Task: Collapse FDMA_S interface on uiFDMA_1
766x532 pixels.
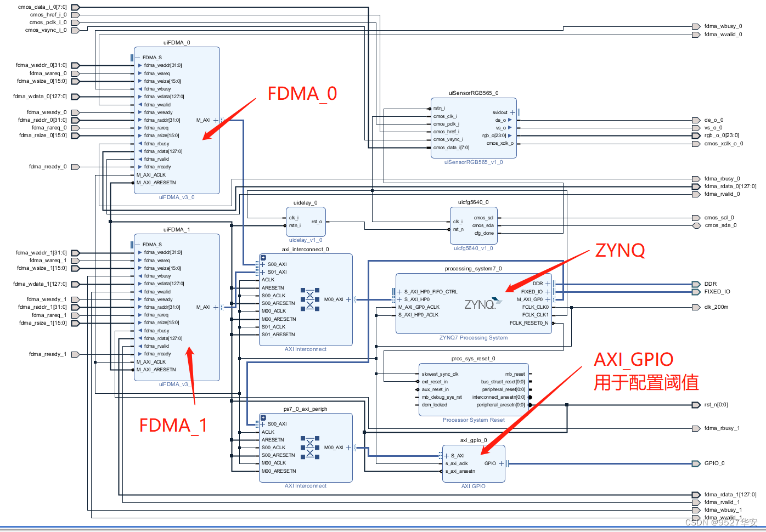Action: [x=138, y=245]
